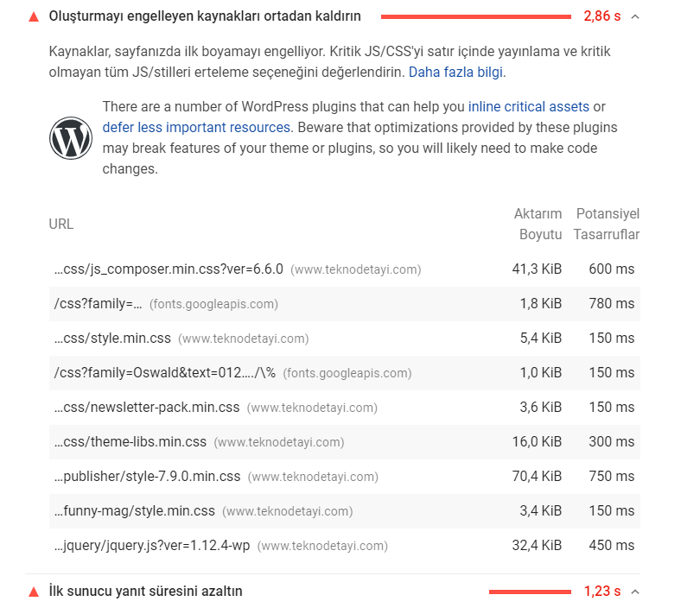700x614 pixels.
Task: Click the jquery/jquery.js?ver=1.12.4-wp URL
Action: pyautogui.click(x=152, y=545)
